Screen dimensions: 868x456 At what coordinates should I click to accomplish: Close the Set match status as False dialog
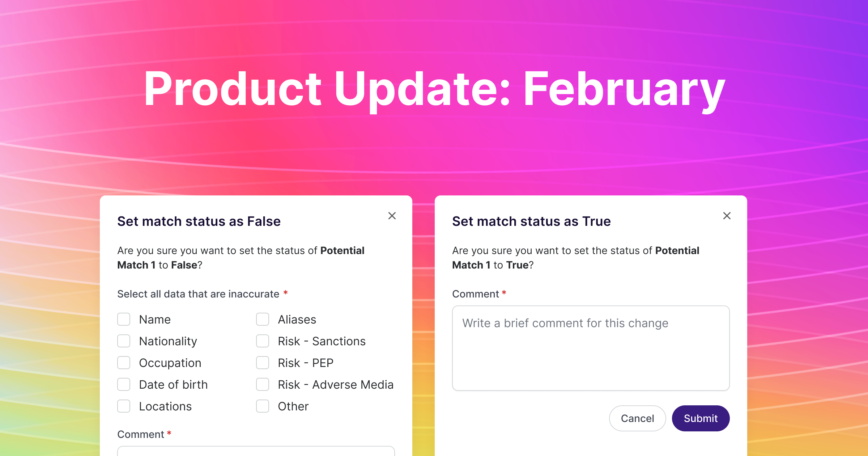click(392, 216)
